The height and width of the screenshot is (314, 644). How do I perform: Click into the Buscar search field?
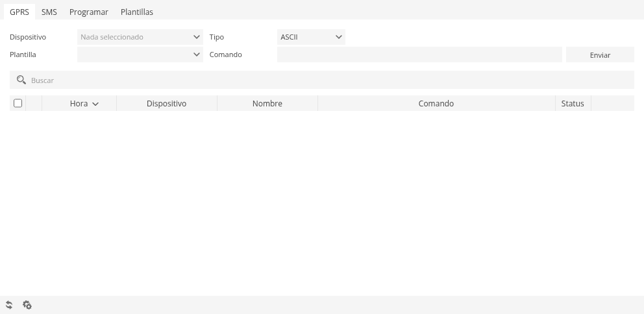(322, 80)
